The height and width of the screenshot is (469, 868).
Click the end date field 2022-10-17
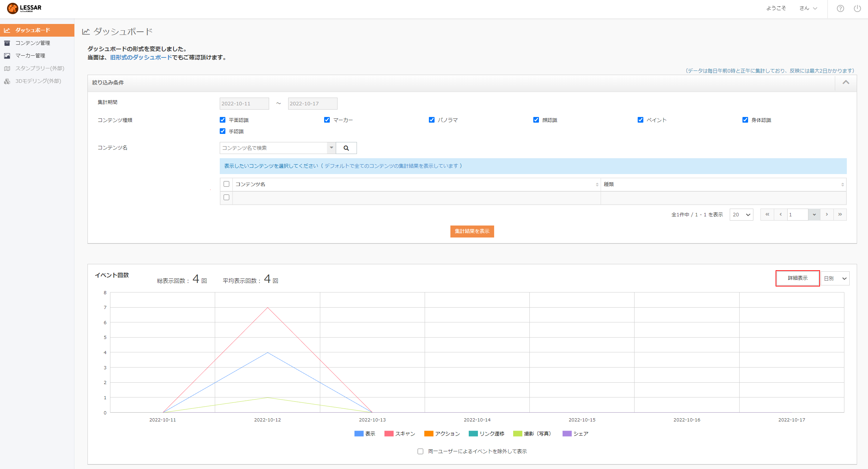click(x=312, y=104)
